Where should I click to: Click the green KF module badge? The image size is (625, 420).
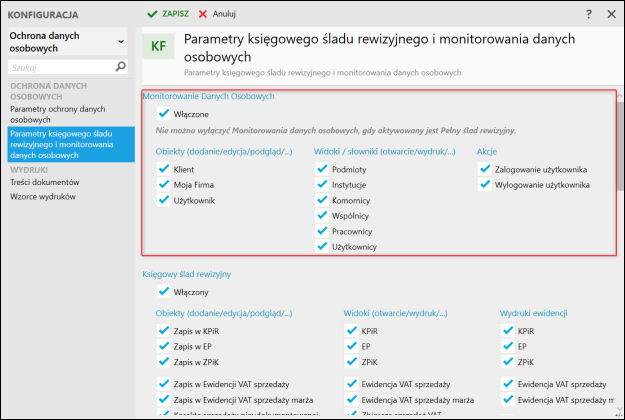tap(157, 47)
